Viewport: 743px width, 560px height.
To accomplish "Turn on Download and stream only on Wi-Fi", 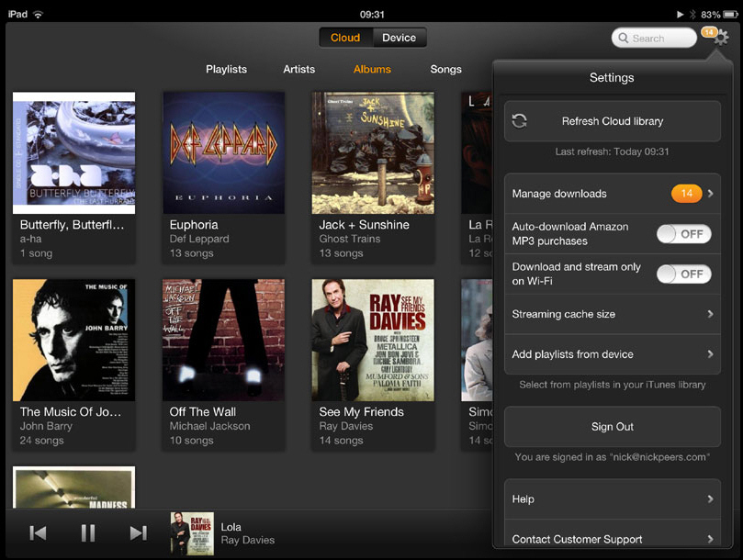I will (x=684, y=274).
